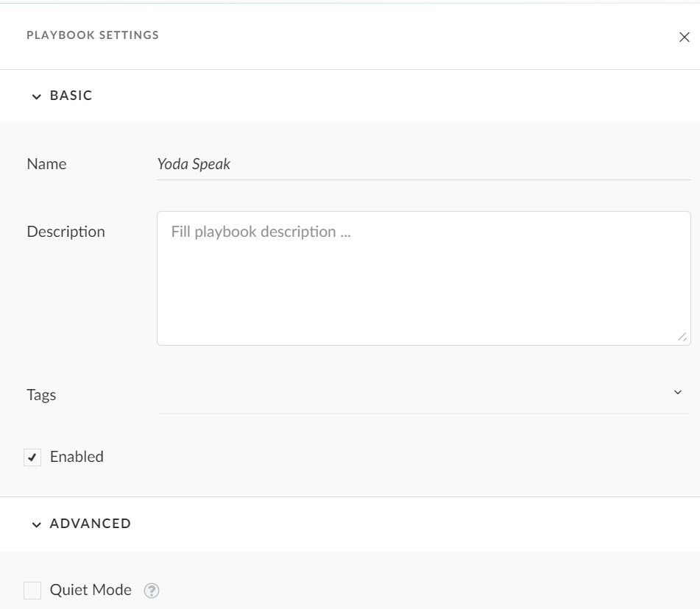700x609 pixels.
Task: Click the Quiet Mode label text
Action: 91,590
